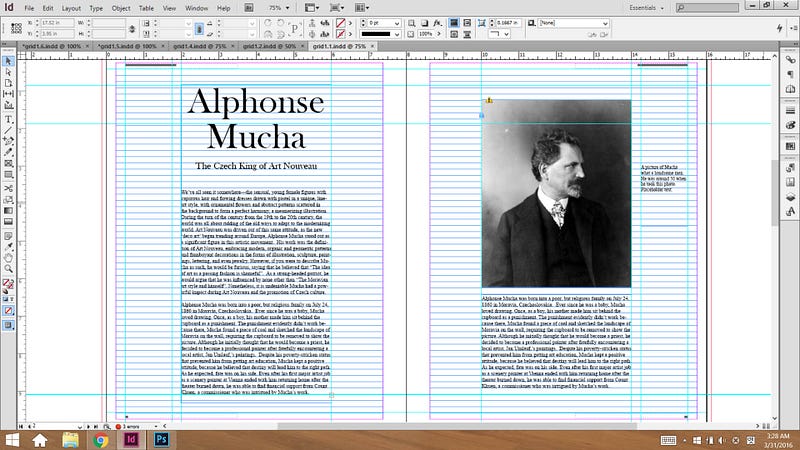800x450 pixels.
Task: Select the Selection tool in the toolbox
Action: (x=8, y=61)
